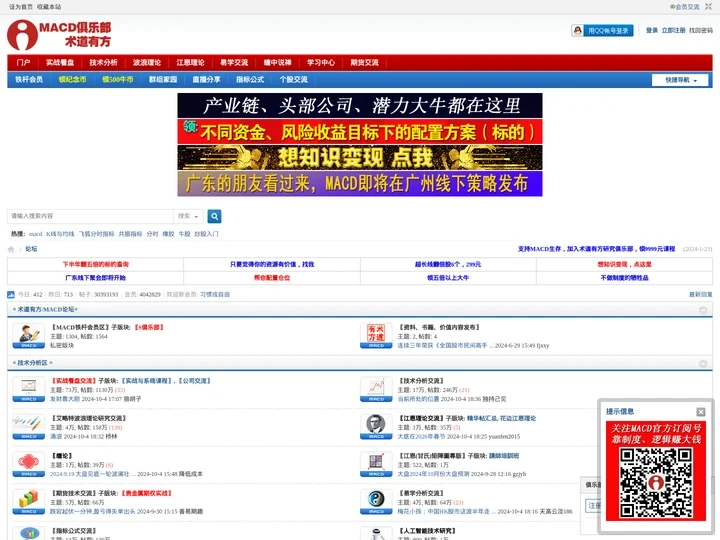Open the 学习中心 menu item
The height and width of the screenshot is (540, 720).
point(321,62)
